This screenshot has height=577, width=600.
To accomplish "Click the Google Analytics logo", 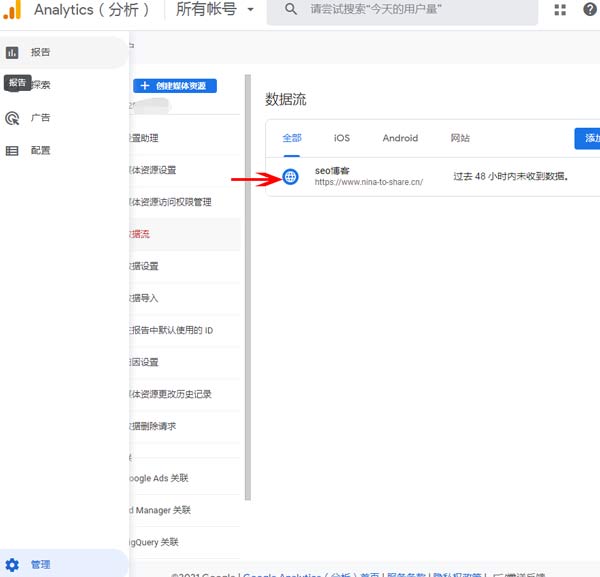I will (12, 10).
